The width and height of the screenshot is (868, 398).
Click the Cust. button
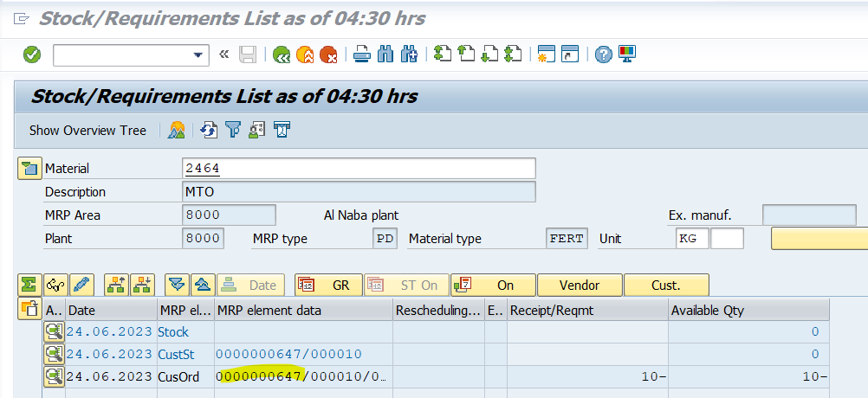click(666, 285)
